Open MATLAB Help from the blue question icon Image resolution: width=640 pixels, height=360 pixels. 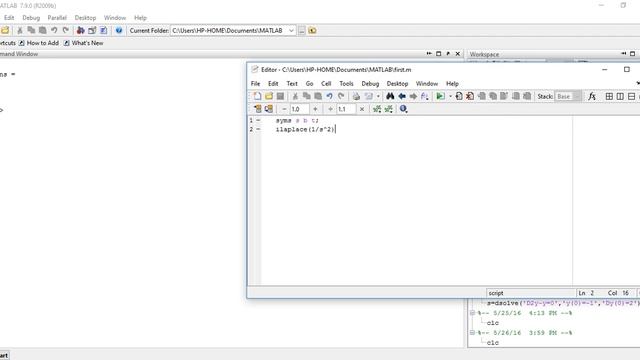(119, 30)
